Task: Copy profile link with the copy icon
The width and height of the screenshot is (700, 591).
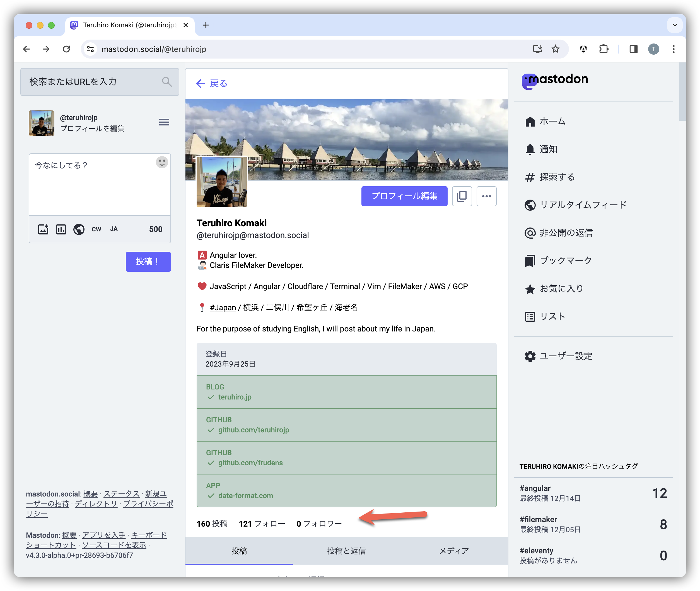Action: pos(462,196)
